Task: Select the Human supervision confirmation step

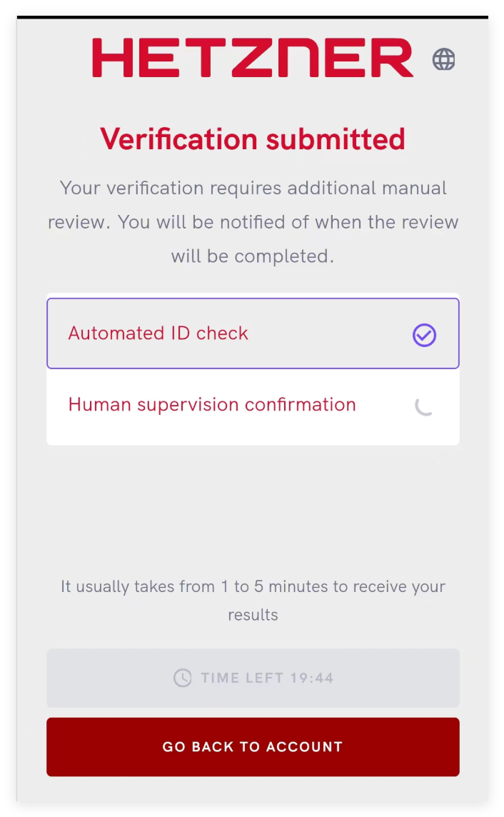Action: click(253, 405)
